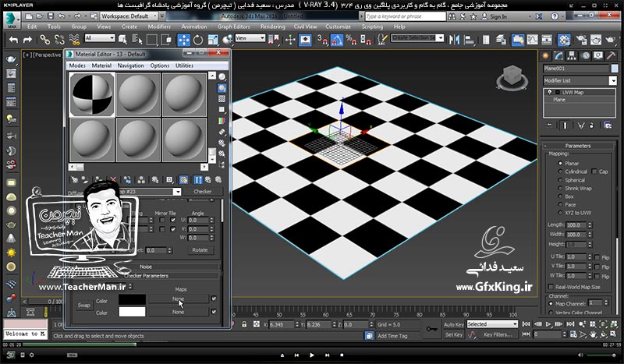The width and height of the screenshot is (624, 364).
Task: Select the Select and Link tool
Action: 44,40
